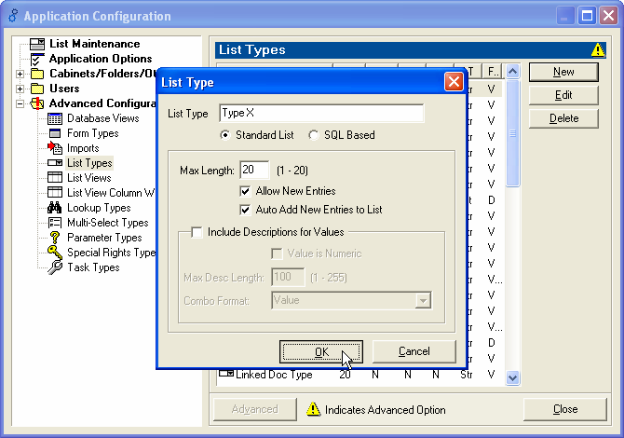Click the Cabinets/Folders folder icon
This screenshot has height=438, width=624.
tap(37, 74)
